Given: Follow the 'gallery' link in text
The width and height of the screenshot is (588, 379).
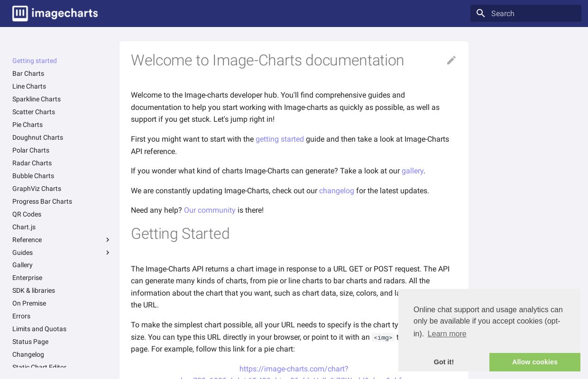Looking at the screenshot, I should tap(413, 171).
